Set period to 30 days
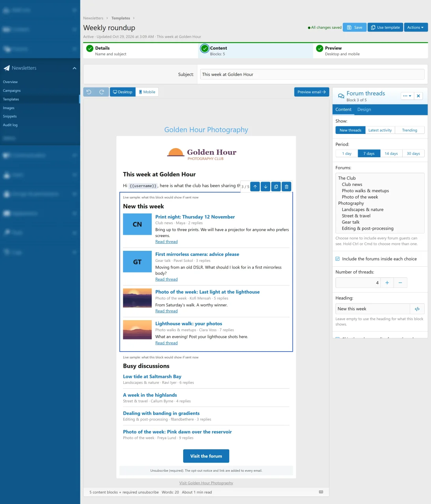431x504 pixels. pyautogui.click(x=413, y=154)
